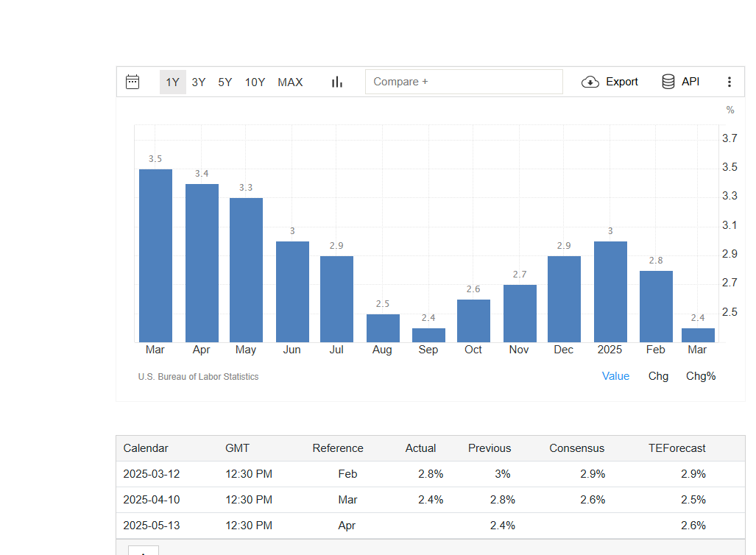Select the 2025-05-13 calendar date
756x555 pixels.
(x=152, y=525)
